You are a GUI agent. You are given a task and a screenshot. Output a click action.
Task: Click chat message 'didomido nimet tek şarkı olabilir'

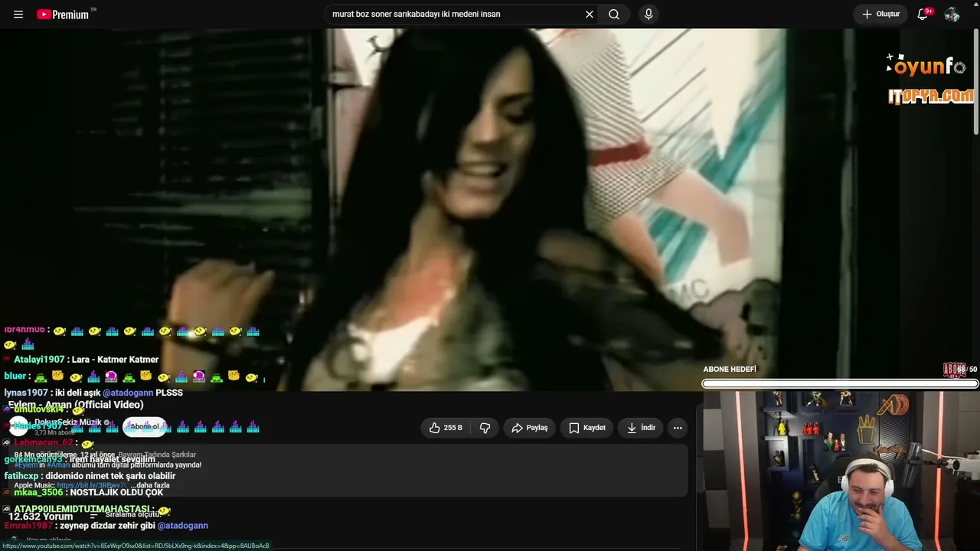(110, 476)
